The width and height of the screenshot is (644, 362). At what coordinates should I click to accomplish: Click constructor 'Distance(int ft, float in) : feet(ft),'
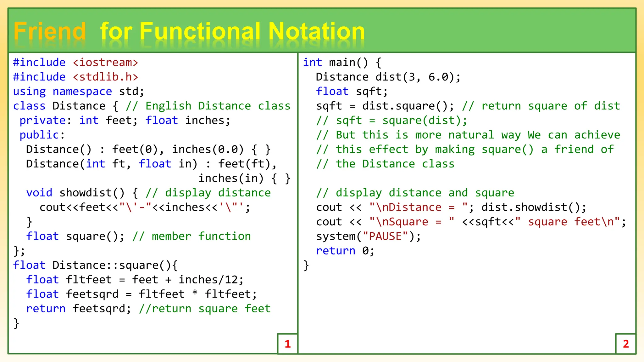pyautogui.click(x=151, y=164)
